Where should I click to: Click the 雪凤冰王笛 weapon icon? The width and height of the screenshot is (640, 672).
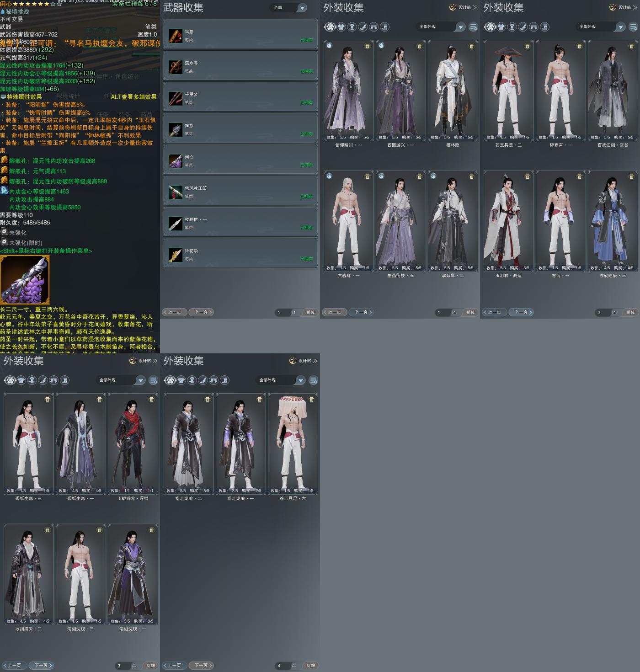(x=176, y=192)
